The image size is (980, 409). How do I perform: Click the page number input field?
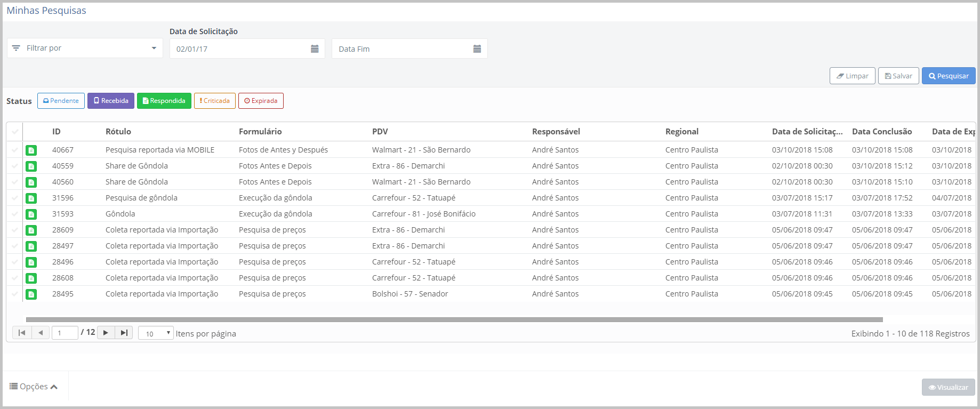click(65, 333)
